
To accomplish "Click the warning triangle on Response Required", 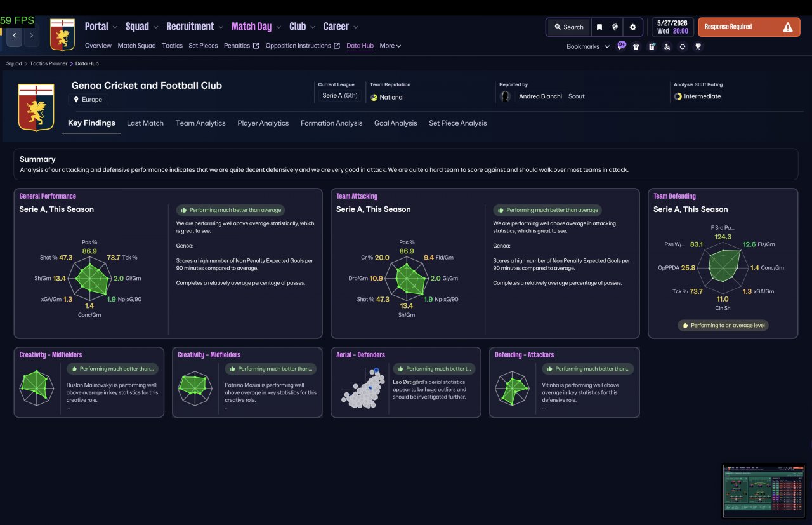I will click(x=787, y=27).
